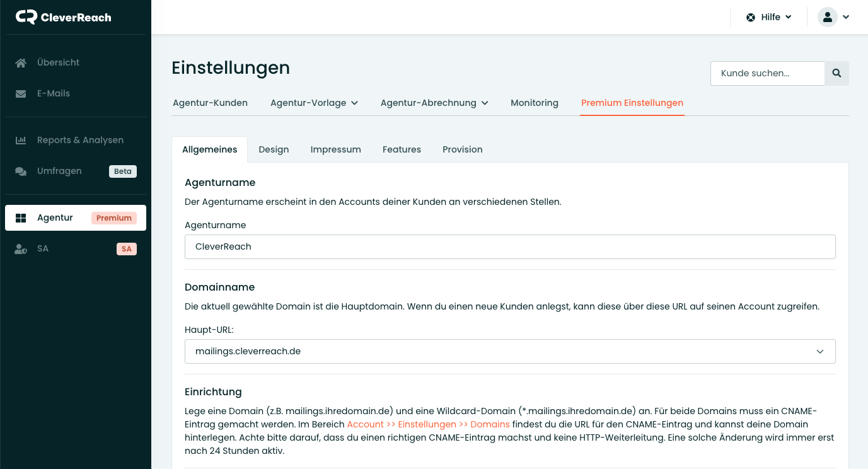Viewport: 868px width, 469px height.
Task: Click the E-Mails envelope icon
Action: click(x=21, y=93)
